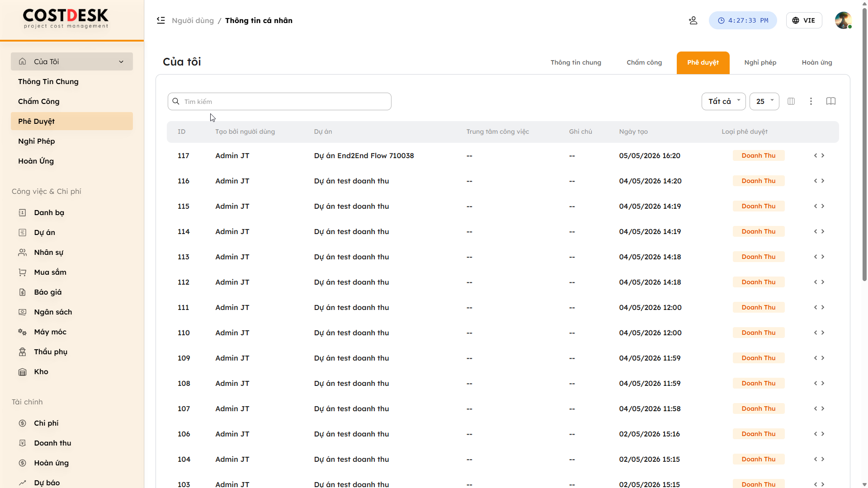Image resolution: width=868 pixels, height=488 pixels.
Task: Expand the Của Tôi sidebar section
Action: [x=72, y=61]
